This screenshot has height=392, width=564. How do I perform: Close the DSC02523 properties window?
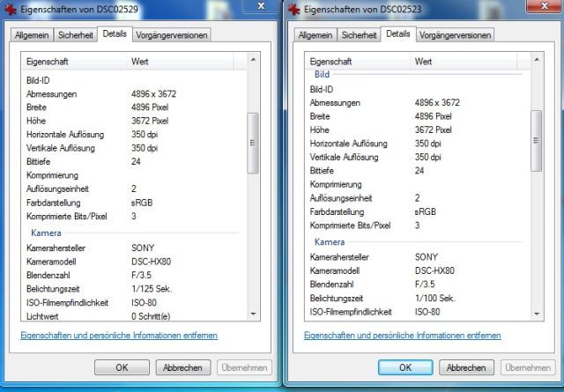tap(545, 6)
